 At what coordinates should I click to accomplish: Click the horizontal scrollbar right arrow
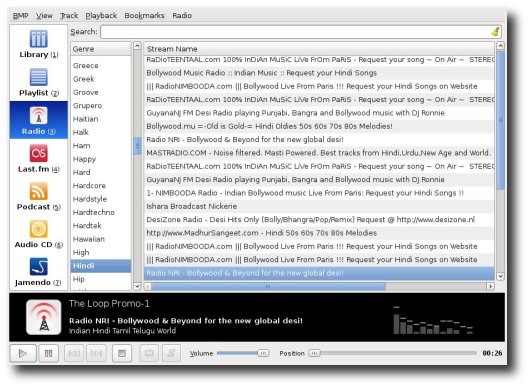click(490, 286)
